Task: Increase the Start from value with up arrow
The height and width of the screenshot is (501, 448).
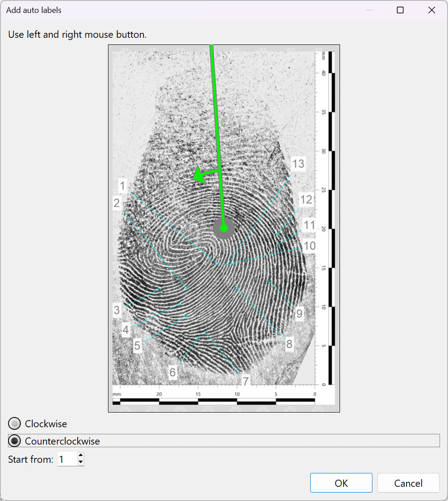Action: tap(80, 456)
